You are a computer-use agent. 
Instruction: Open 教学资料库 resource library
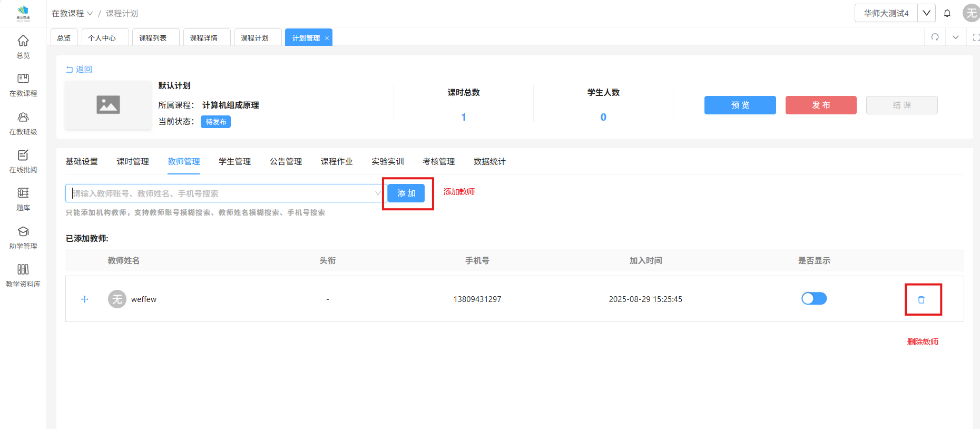pyautogui.click(x=23, y=276)
